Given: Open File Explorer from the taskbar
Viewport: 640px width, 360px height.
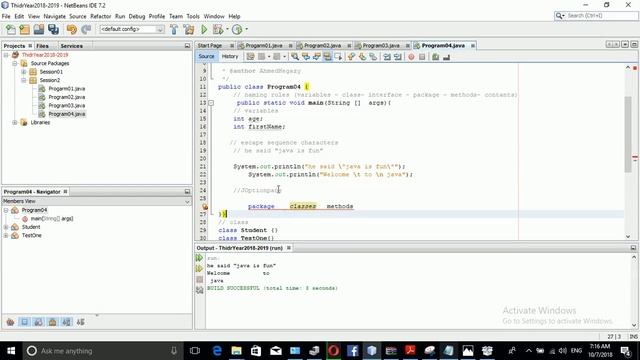Looking at the screenshot, I should (236, 351).
